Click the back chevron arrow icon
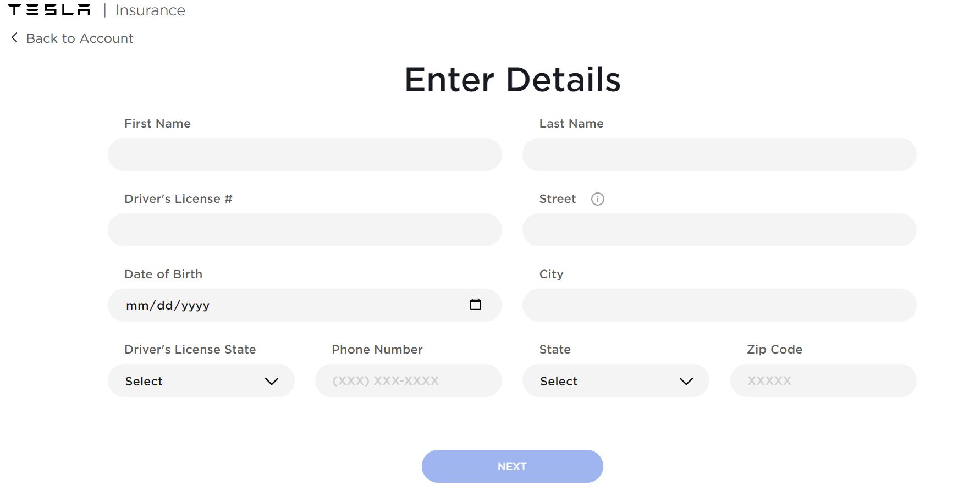This screenshot has width=980, height=491. point(14,37)
